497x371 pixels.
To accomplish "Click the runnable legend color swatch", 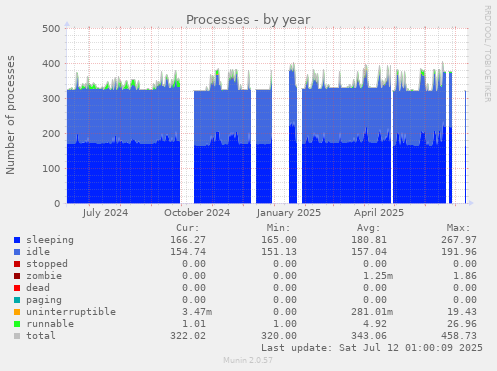I will (17, 324).
